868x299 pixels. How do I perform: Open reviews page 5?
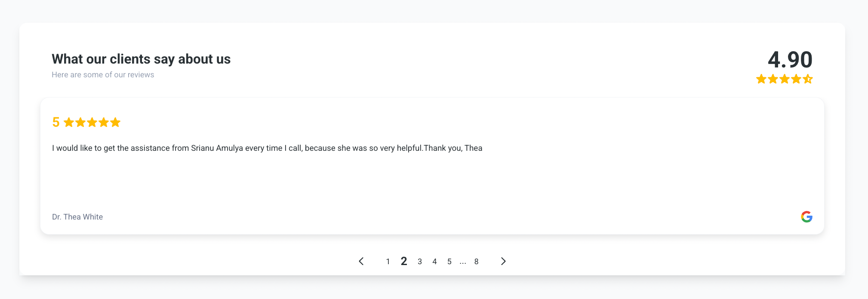point(449,262)
